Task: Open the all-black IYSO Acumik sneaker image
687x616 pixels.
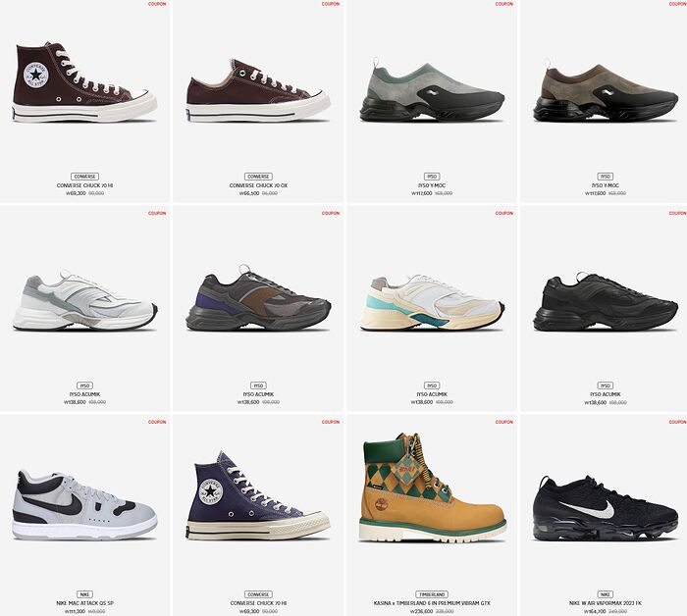Action: click(x=606, y=301)
